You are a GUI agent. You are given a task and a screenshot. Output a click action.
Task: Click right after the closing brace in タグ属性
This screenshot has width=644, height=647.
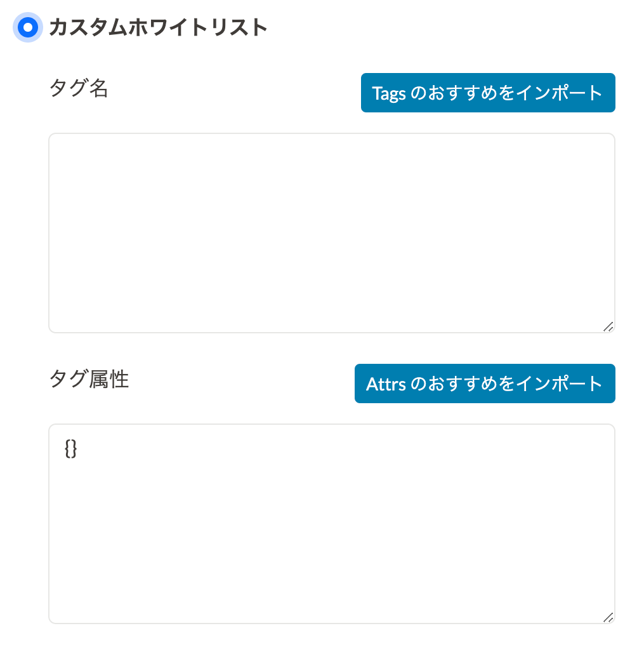79,449
